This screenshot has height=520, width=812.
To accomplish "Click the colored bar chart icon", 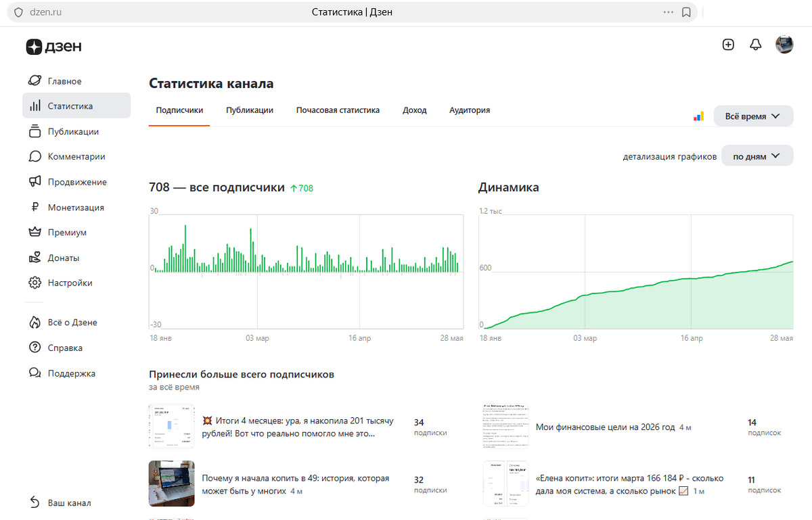I will click(x=699, y=116).
